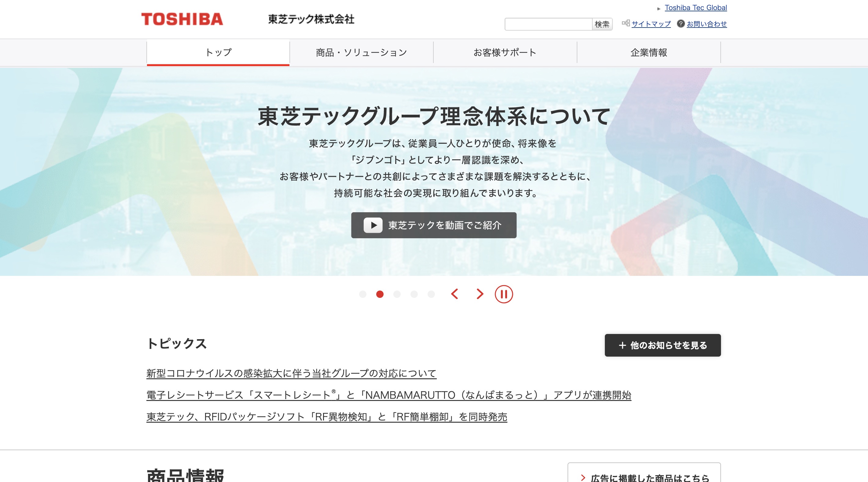868x482 pixels.
Task: Click the 商品情報 section heading
Action: pos(185,475)
